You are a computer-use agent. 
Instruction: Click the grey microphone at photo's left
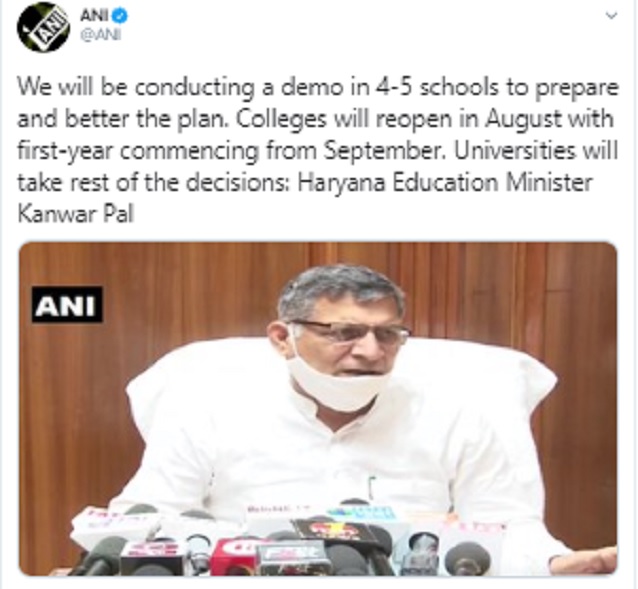click(x=103, y=554)
